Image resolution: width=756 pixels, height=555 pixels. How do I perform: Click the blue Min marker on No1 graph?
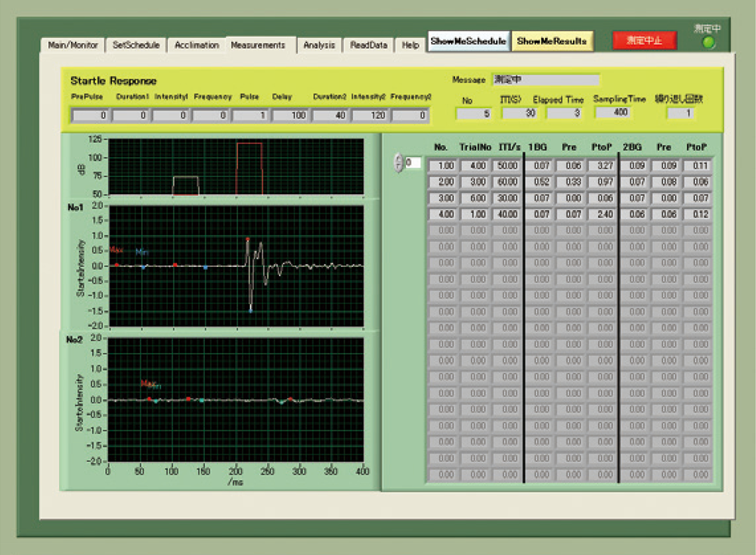[251, 311]
